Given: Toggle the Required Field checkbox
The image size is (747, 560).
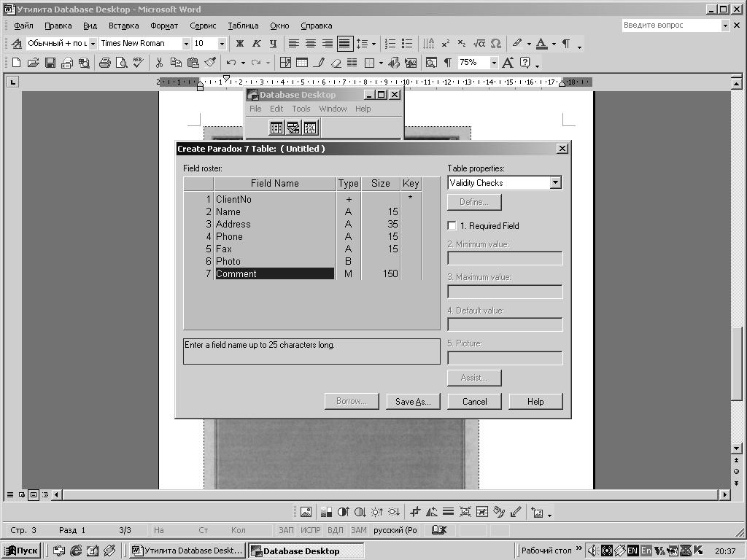Looking at the screenshot, I should [x=452, y=226].
